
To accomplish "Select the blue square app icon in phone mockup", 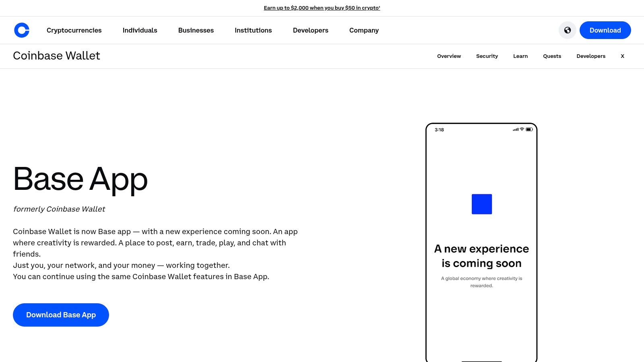I will tap(482, 204).
